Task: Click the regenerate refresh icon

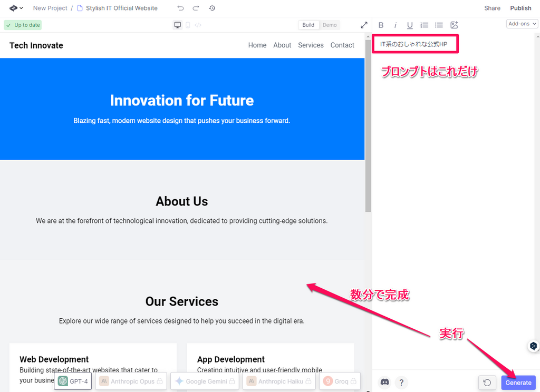Action: click(487, 383)
